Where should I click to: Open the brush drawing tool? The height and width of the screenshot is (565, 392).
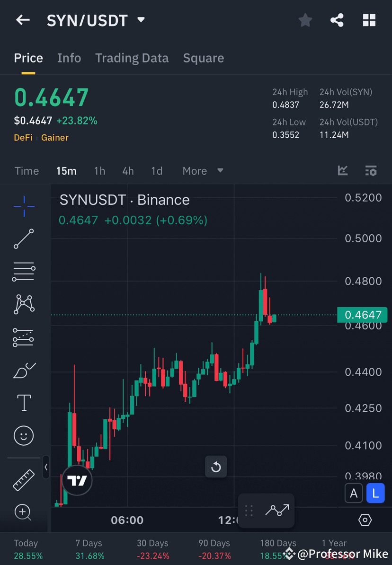24,370
